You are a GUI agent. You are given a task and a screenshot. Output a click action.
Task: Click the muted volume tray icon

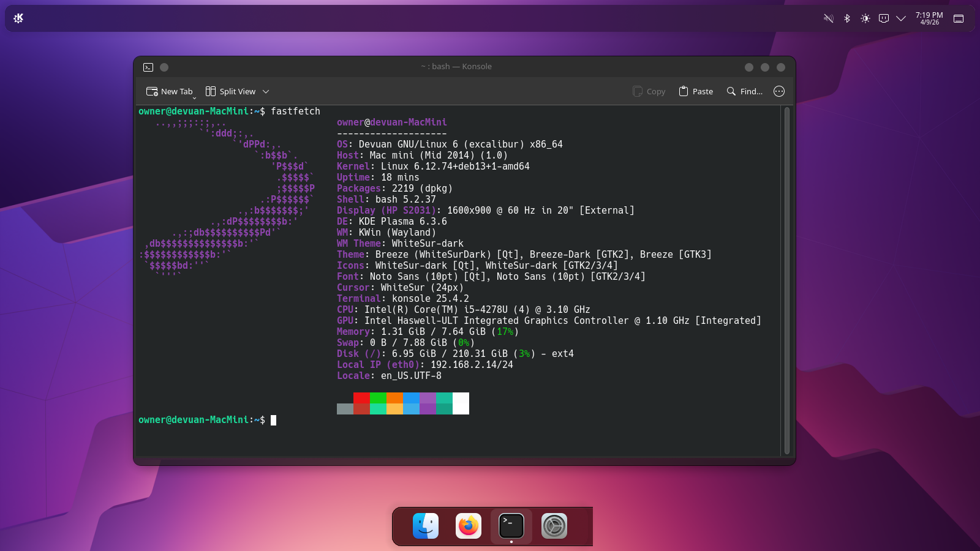point(829,18)
